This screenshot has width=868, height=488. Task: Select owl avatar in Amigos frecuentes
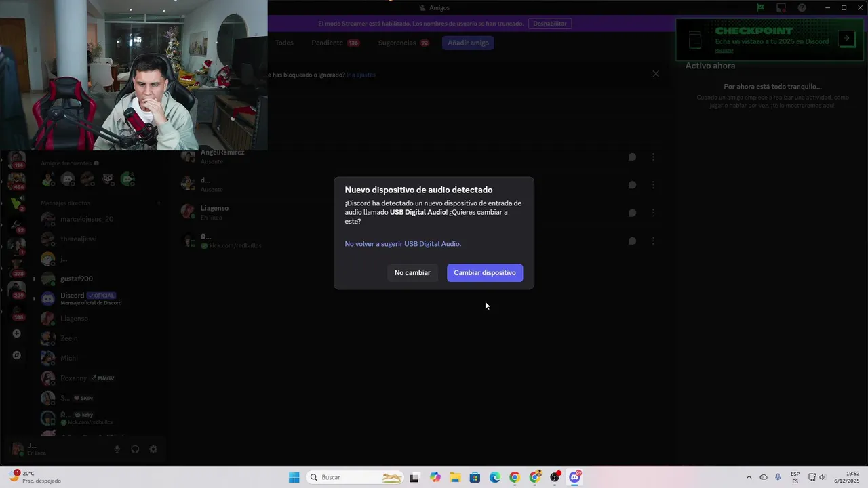(x=108, y=179)
